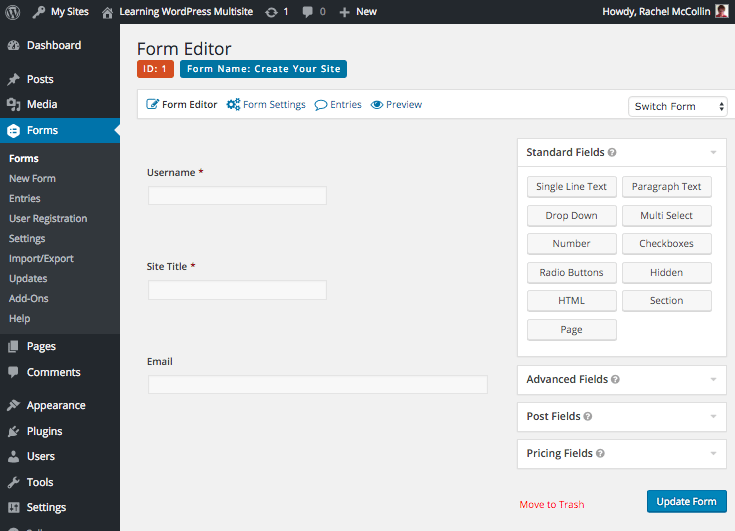Open the comments bubble icon in admin bar
Screen dimensions: 735x531
coord(308,12)
